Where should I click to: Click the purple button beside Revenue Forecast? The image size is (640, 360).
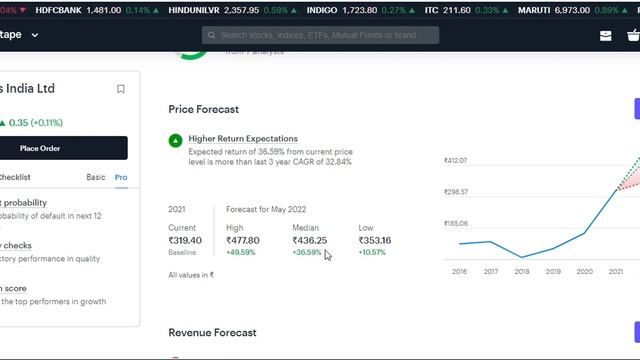(637, 332)
